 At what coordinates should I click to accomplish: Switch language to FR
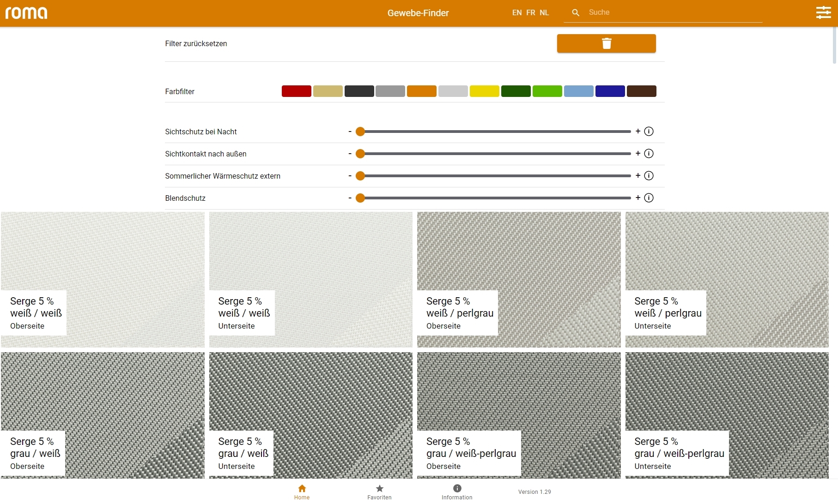point(531,13)
